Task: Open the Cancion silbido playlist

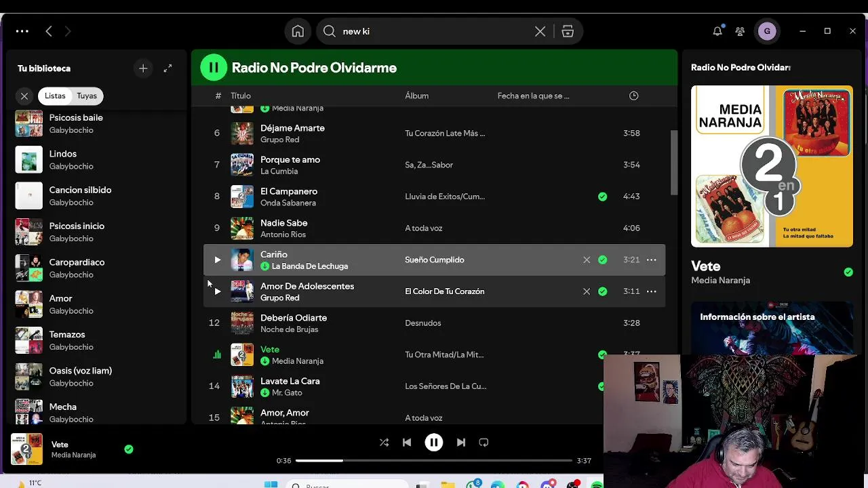Action: coord(95,196)
